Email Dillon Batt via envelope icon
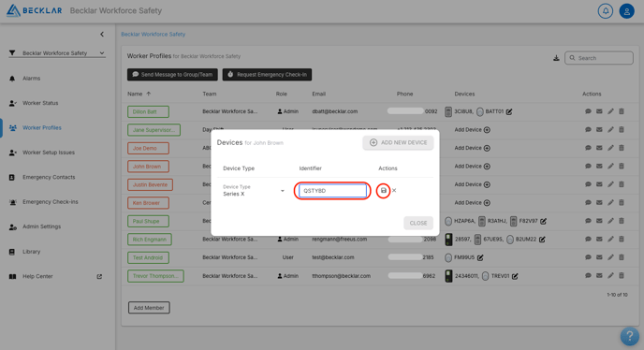The height and width of the screenshot is (350, 644). point(599,111)
